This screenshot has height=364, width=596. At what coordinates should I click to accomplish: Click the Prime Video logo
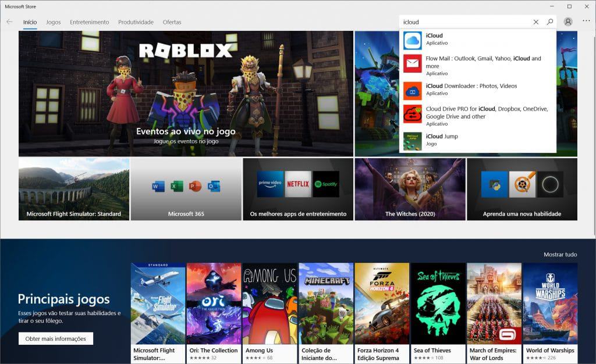pyautogui.click(x=270, y=184)
